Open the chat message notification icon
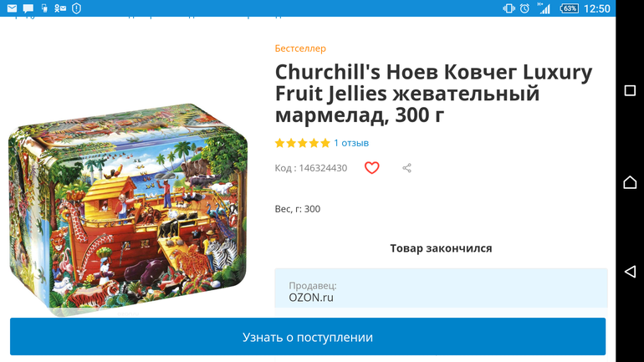 (x=28, y=8)
